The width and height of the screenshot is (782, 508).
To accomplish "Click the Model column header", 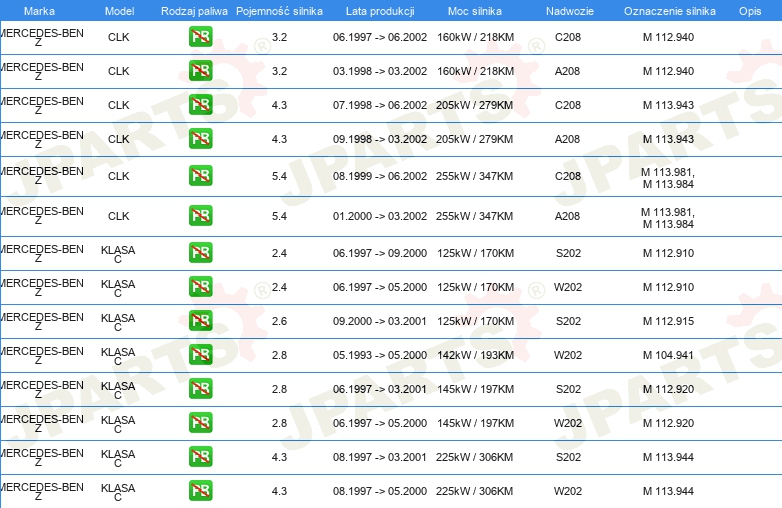I will [119, 11].
